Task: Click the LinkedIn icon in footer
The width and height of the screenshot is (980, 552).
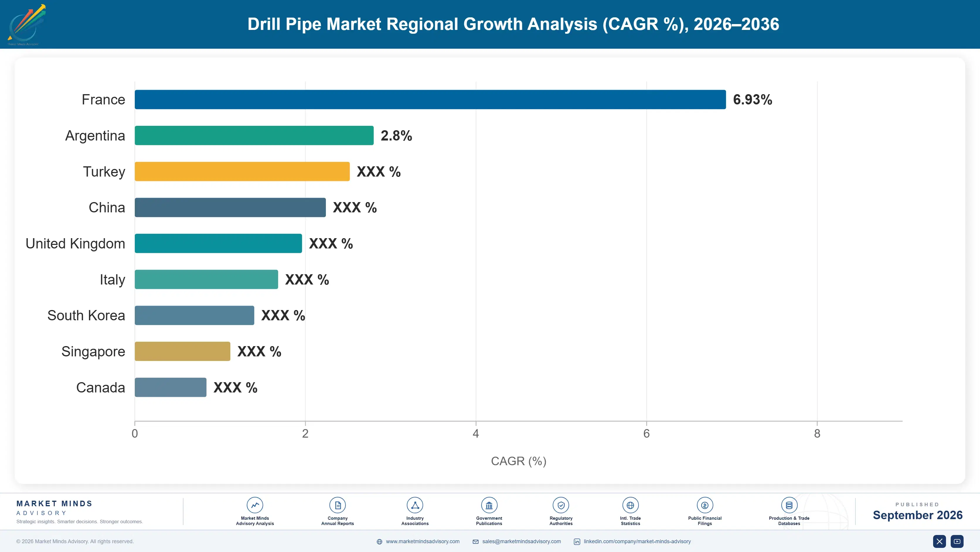Action: point(577,542)
